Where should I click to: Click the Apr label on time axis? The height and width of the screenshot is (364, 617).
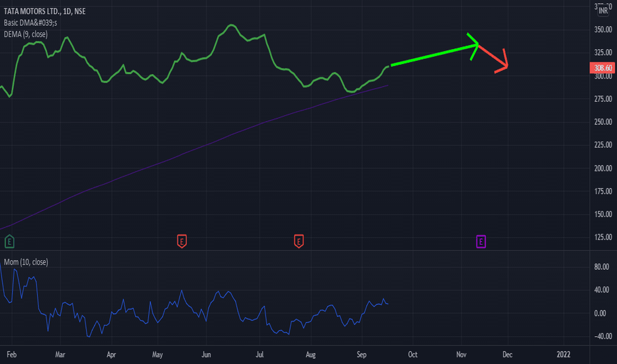tap(111, 355)
